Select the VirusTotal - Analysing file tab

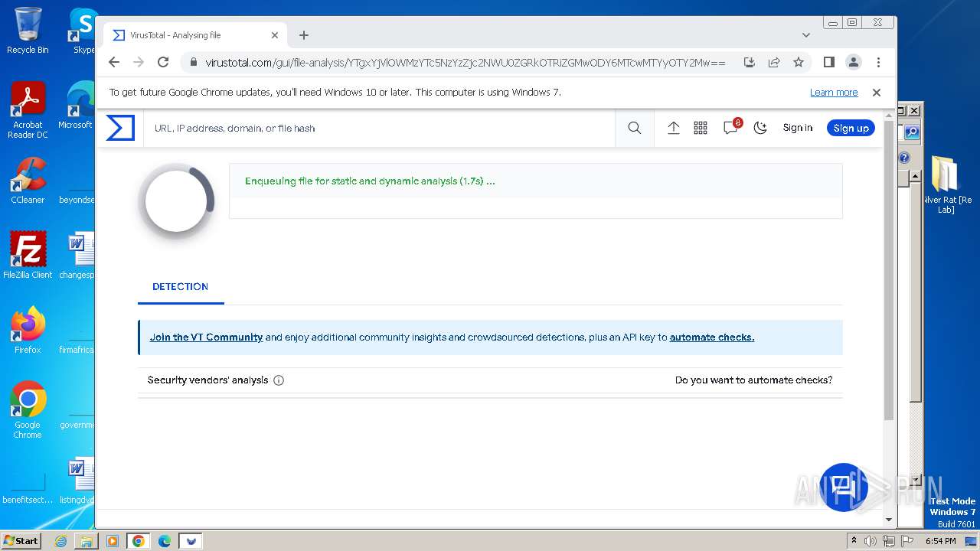click(x=196, y=35)
